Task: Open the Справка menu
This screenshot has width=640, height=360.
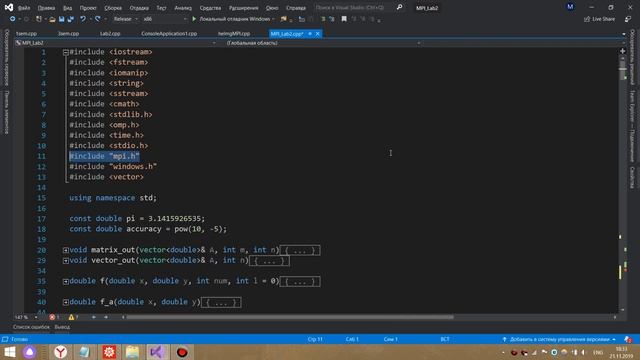Action: click(296, 8)
